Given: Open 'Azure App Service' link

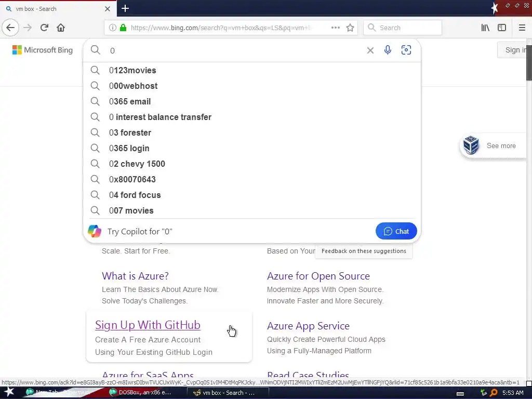Looking at the screenshot, I should (x=308, y=326).
